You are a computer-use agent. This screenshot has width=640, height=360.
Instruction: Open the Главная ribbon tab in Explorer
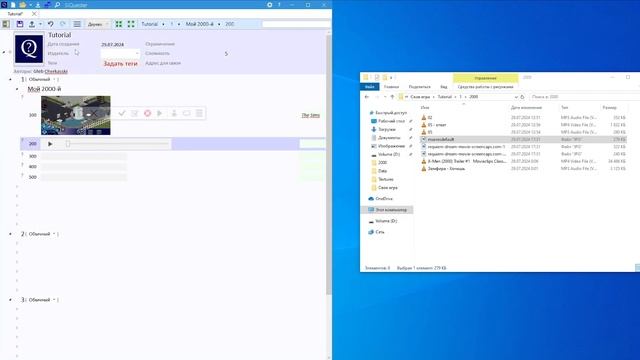click(x=391, y=87)
